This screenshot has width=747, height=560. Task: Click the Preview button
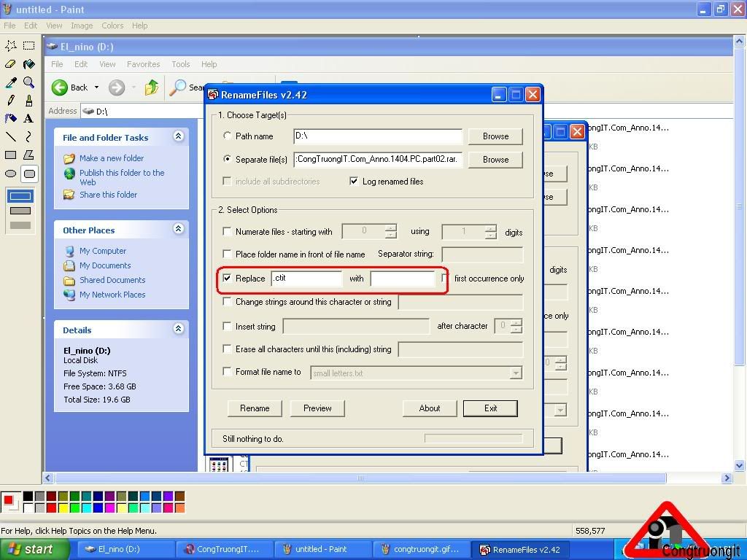317,408
